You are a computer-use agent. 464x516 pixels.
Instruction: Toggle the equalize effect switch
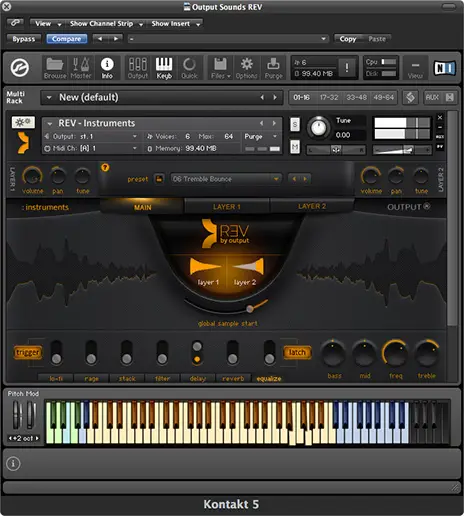(x=269, y=352)
